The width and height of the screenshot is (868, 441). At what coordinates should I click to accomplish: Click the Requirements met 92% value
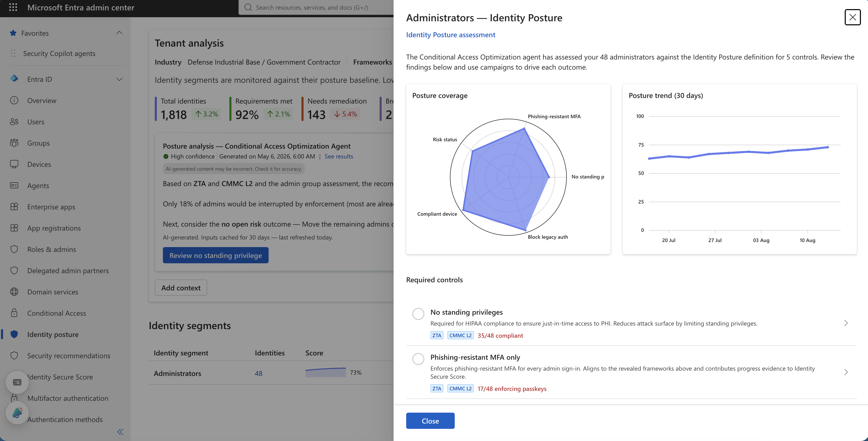(x=247, y=115)
